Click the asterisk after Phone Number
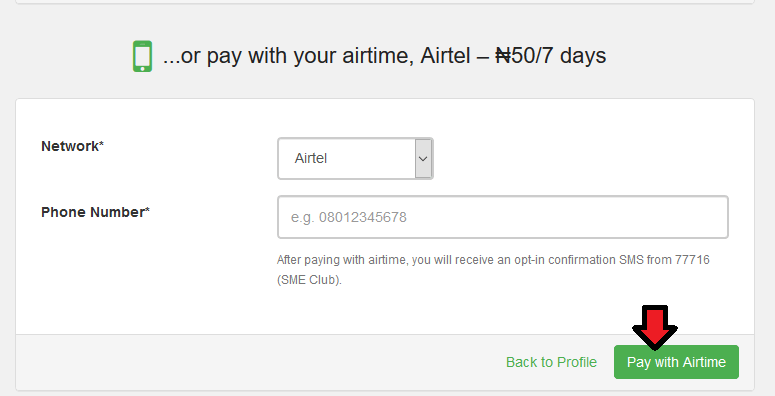 coord(147,210)
